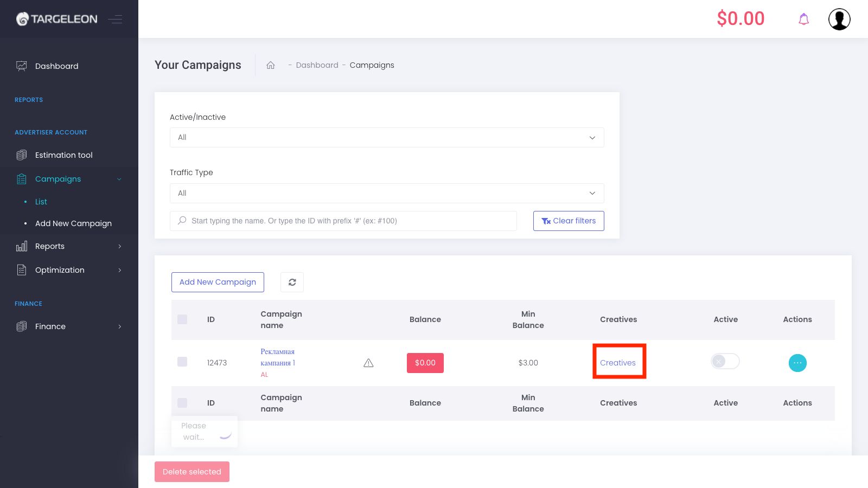Open Creatives for campaign 12473
868x488 pixels.
click(x=618, y=362)
